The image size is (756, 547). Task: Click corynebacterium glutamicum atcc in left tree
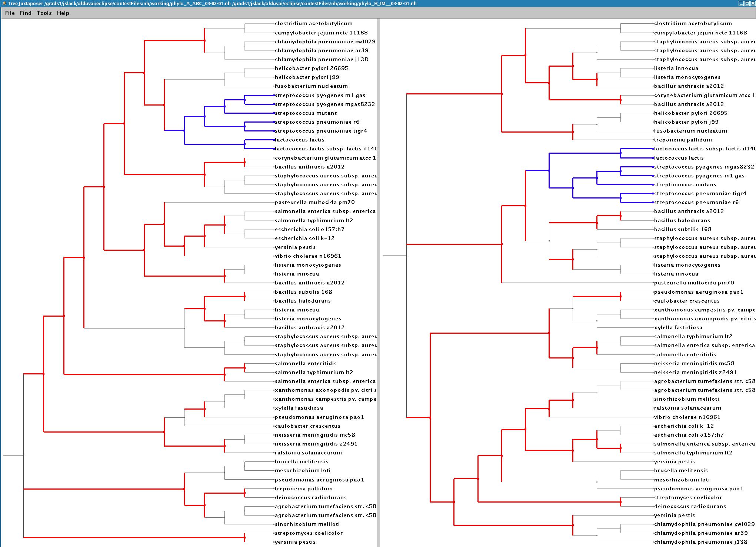[x=326, y=158]
